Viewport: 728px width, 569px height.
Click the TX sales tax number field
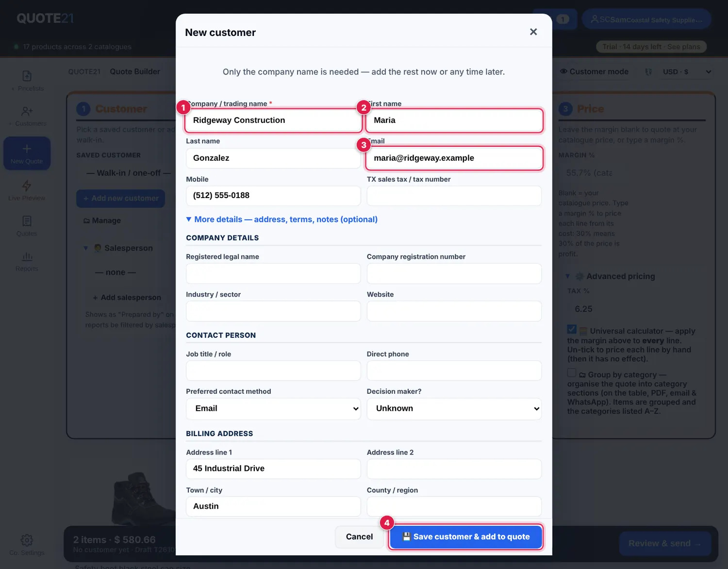pos(454,196)
